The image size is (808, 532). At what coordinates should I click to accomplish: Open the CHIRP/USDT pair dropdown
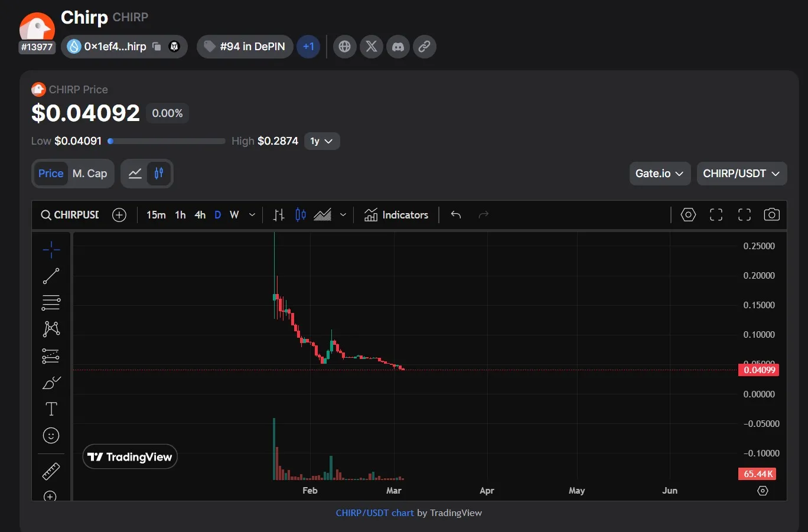[741, 174]
